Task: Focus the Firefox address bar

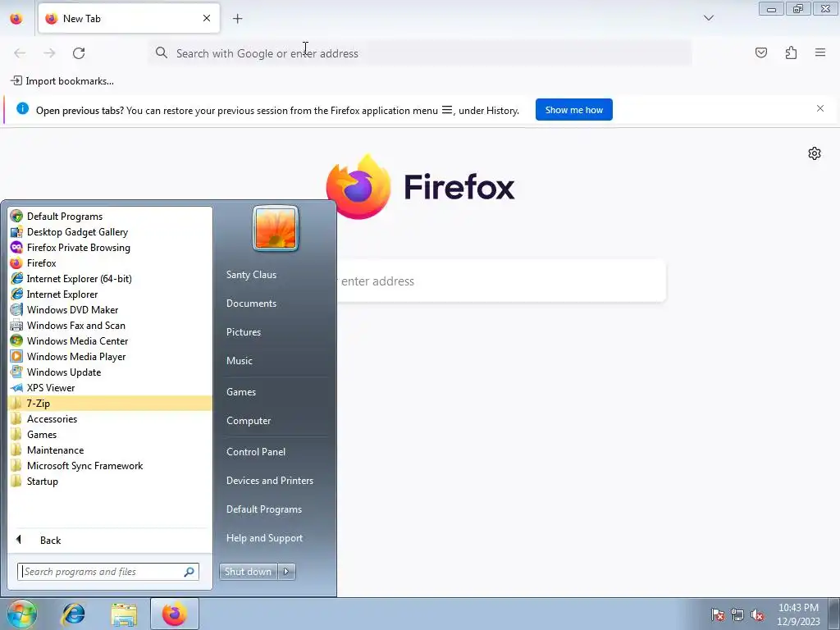Action: 421,53
